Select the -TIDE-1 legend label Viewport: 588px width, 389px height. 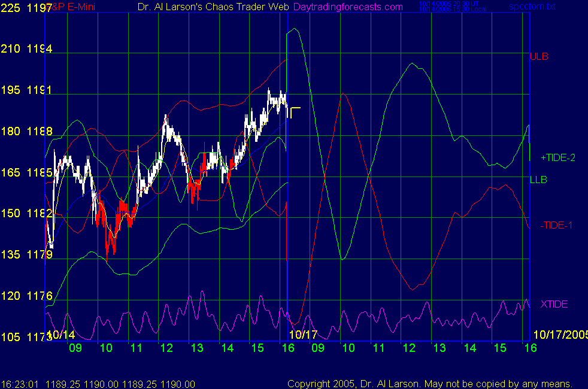557,225
